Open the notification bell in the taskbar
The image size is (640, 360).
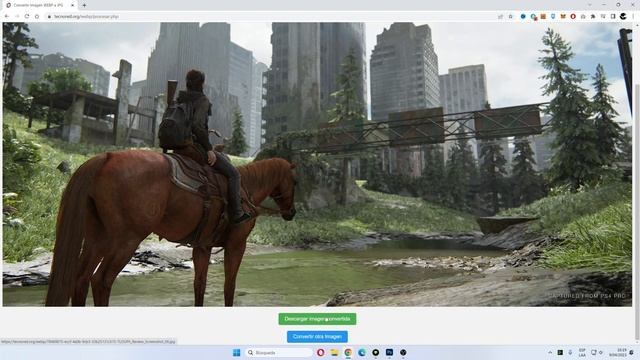pyautogui.click(x=632, y=352)
